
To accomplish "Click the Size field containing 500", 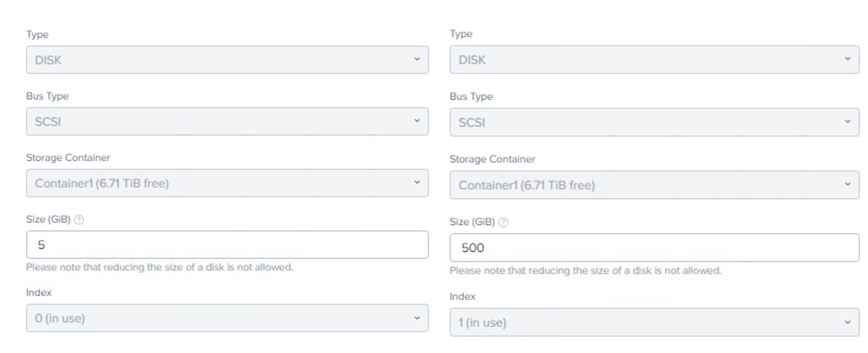I will coord(653,248).
